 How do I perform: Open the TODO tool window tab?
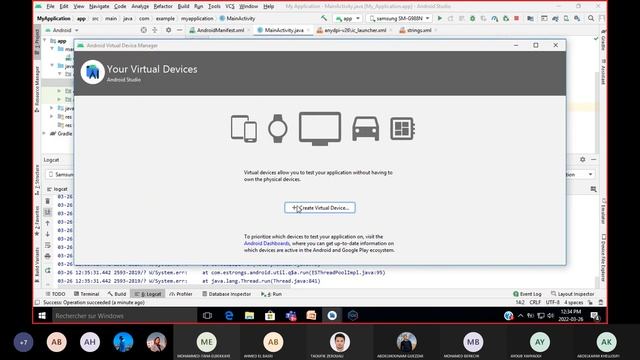tap(56, 294)
